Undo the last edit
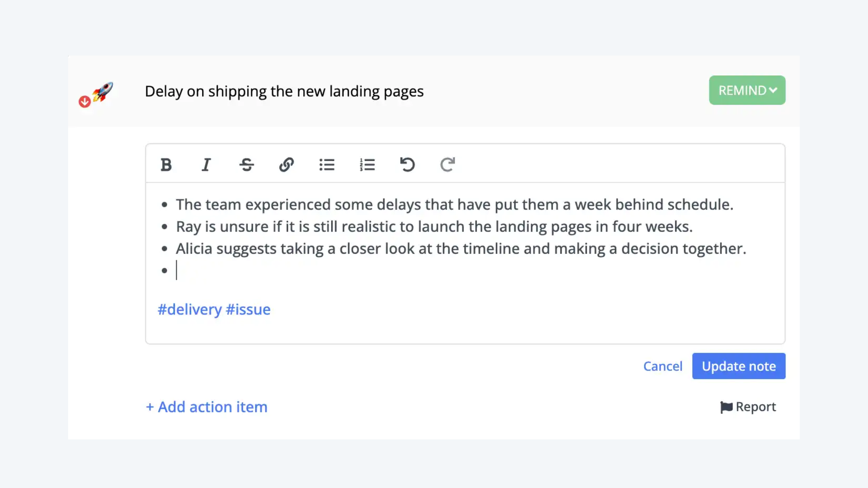This screenshot has height=488, width=868. tap(407, 165)
